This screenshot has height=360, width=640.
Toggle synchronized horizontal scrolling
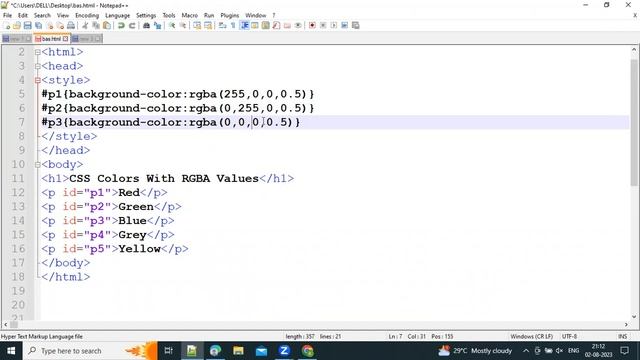click(208, 26)
